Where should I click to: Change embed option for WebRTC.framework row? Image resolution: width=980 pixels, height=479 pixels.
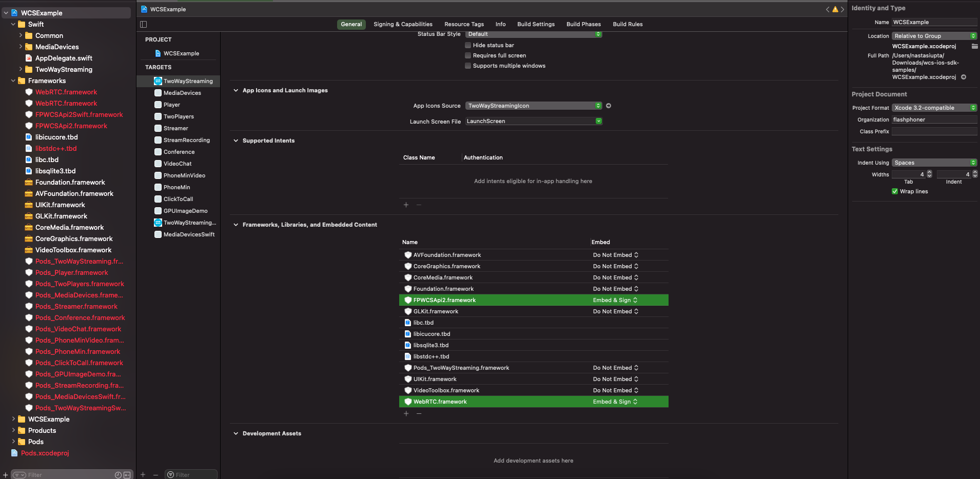pos(615,402)
